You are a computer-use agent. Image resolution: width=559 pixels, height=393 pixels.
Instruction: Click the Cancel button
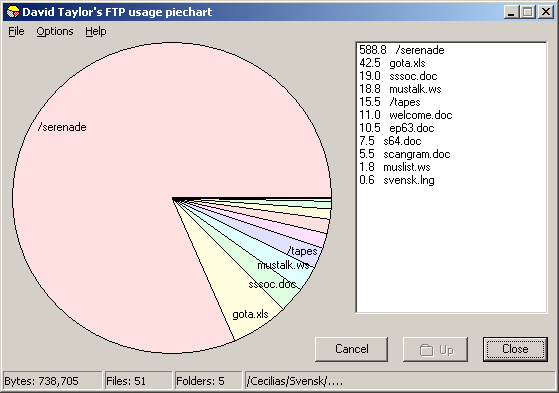coord(352,349)
